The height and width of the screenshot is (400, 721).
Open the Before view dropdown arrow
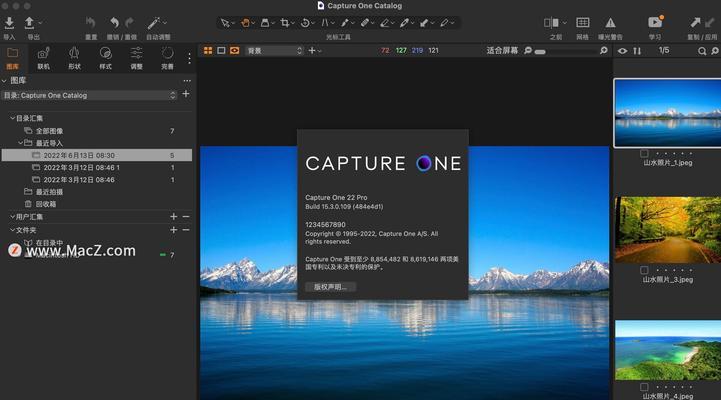coord(564,22)
